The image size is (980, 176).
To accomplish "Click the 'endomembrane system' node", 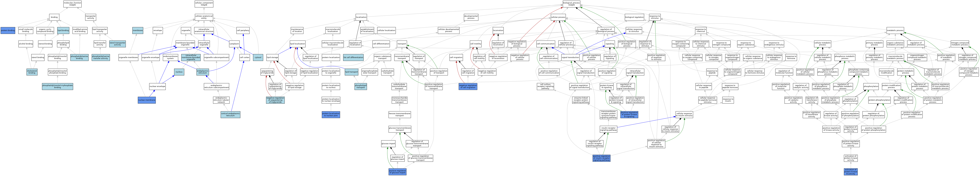I will [170, 57].
